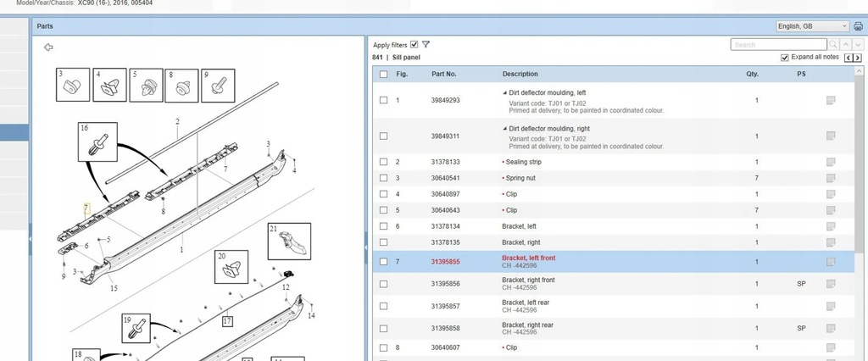
Task: Go to previous search result arrow
Action: click(x=845, y=45)
